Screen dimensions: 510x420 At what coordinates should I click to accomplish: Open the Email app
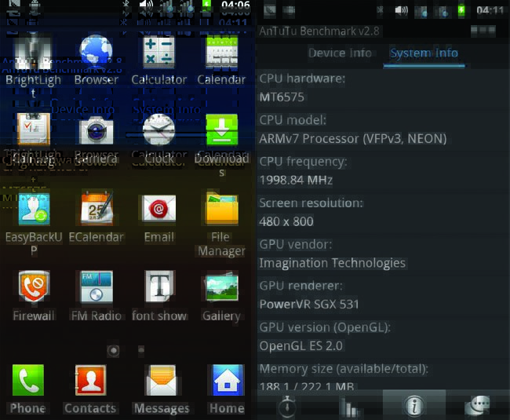(158, 208)
